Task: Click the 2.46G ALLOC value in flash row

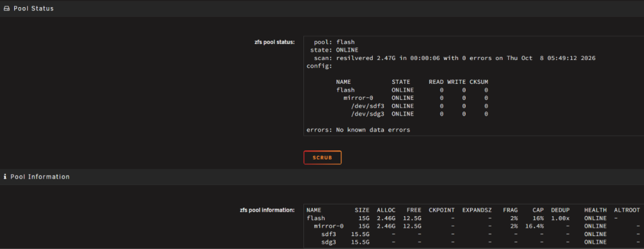Action: (386, 218)
